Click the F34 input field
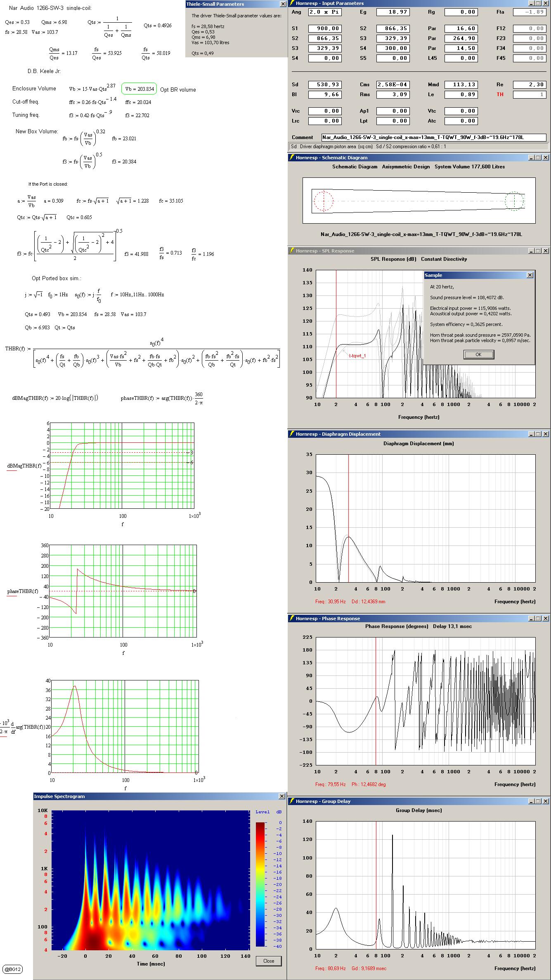Screen dimensions: 551x980 click(x=530, y=48)
